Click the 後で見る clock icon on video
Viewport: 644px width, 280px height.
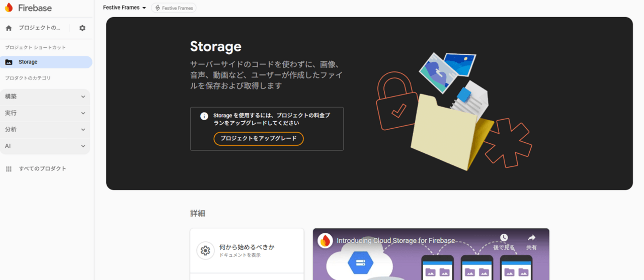tap(504, 237)
